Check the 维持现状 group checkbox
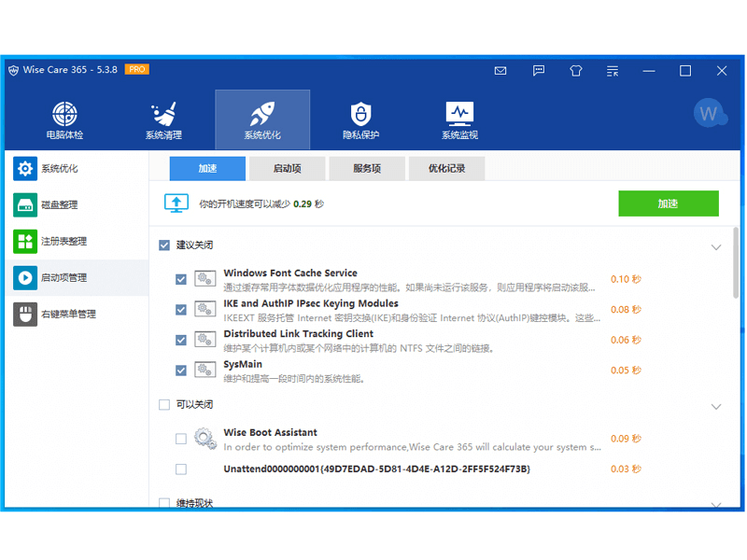Image resolution: width=747 pixels, height=560 pixels. [164, 503]
